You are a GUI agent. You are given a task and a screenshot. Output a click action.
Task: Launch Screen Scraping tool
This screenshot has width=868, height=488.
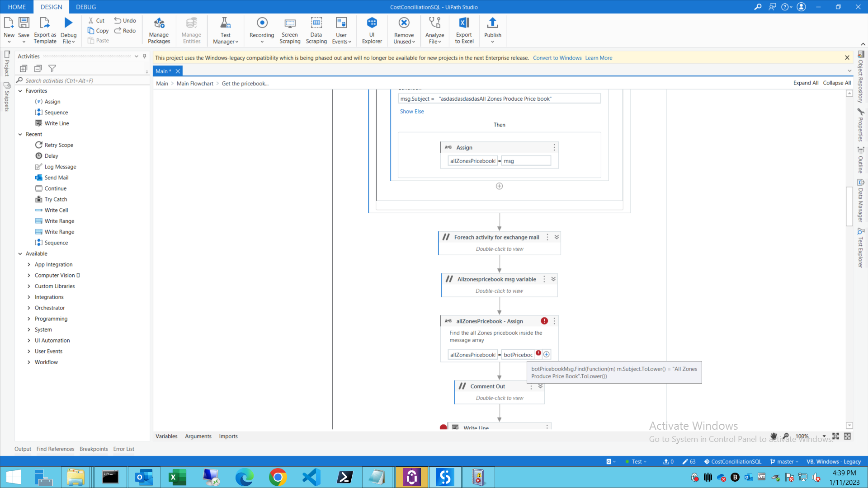click(x=290, y=30)
